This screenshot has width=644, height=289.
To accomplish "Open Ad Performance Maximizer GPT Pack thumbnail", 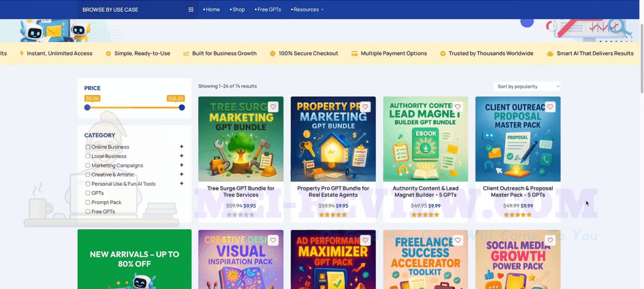I will point(333,259).
